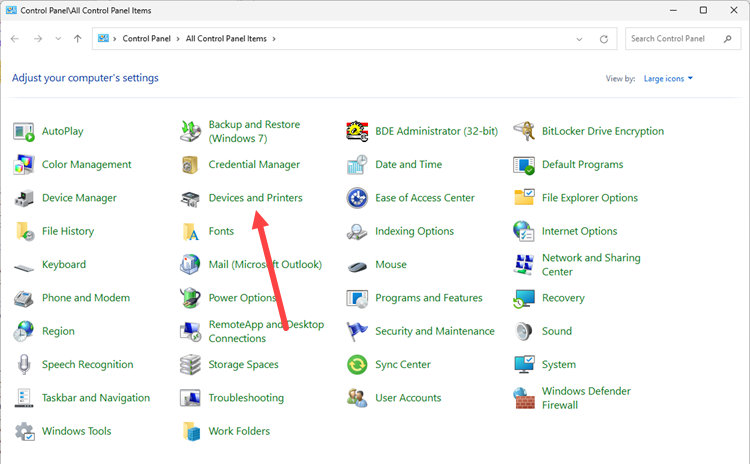Open the Work Folders icon
The width and height of the screenshot is (750, 464).
click(191, 431)
